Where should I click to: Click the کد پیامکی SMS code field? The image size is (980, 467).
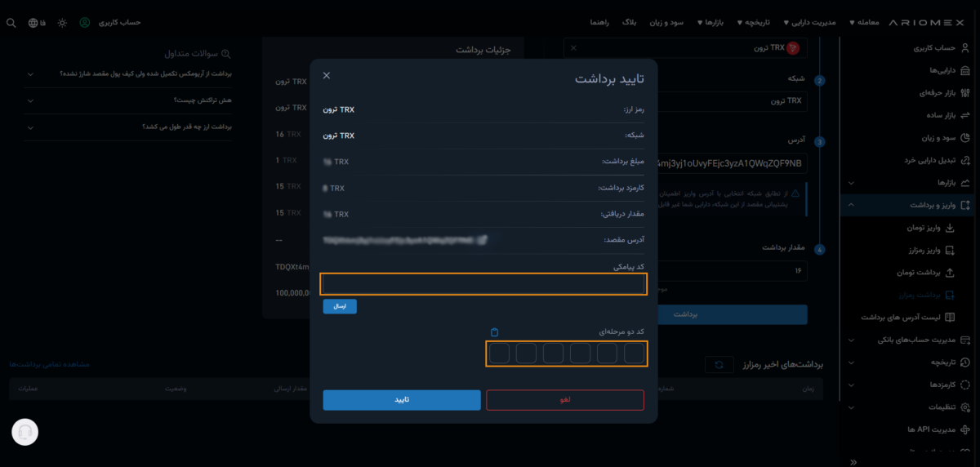pyautogui.click(x=484, y=284)
